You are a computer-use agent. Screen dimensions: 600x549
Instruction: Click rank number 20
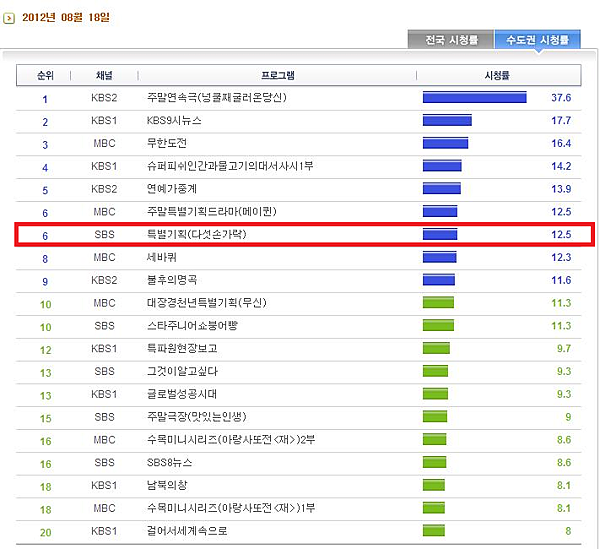(46, 532)
